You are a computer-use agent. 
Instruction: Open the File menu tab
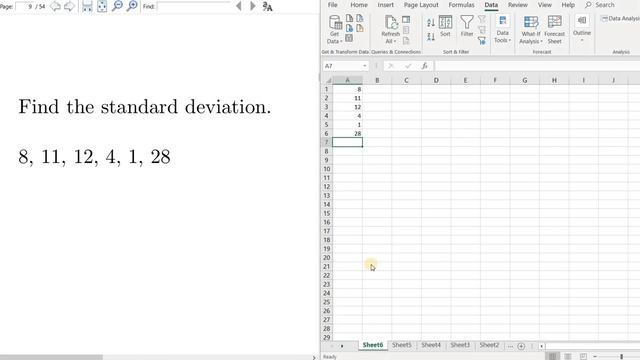coord(333,5)
